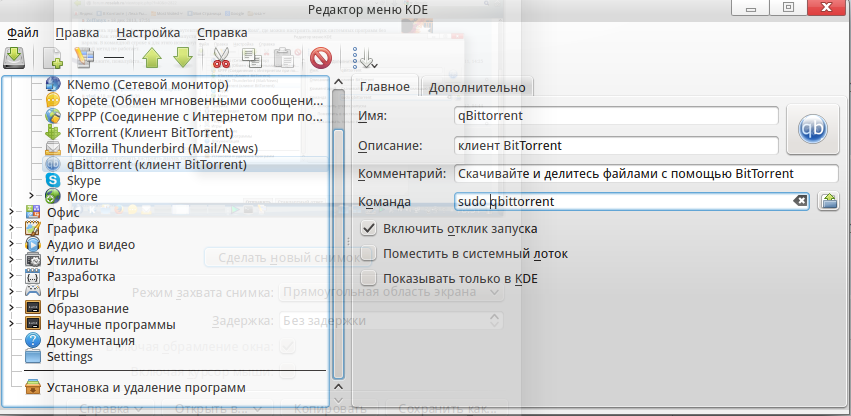This screenshot has width=851, height=416.
Task: Click the red Delete toolbar icon
Action: 320,58
